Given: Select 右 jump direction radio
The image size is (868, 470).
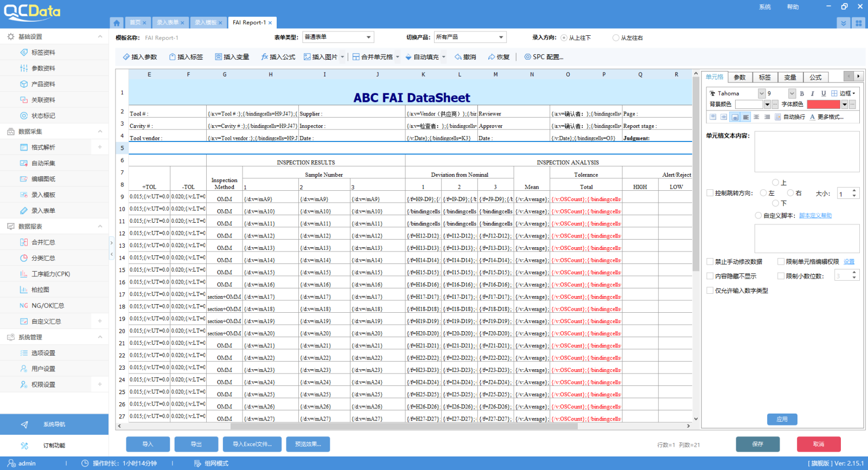Looking at the screenshot, I should 790,193.
